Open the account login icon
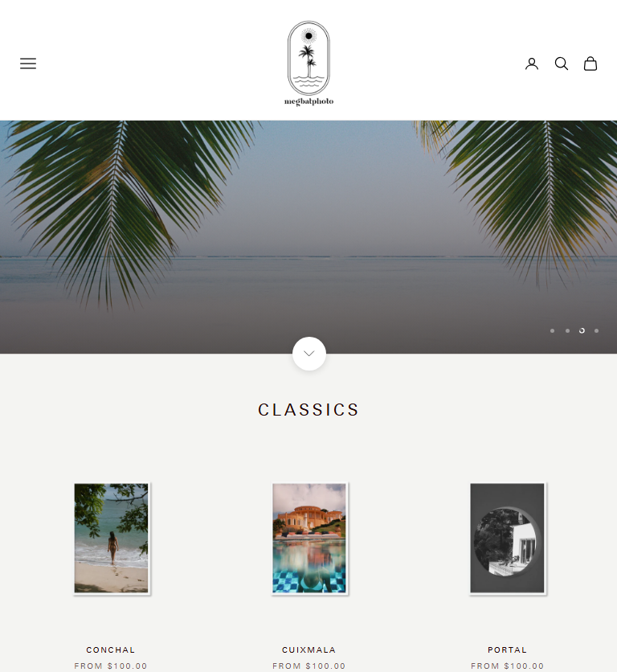 [532, 64]
